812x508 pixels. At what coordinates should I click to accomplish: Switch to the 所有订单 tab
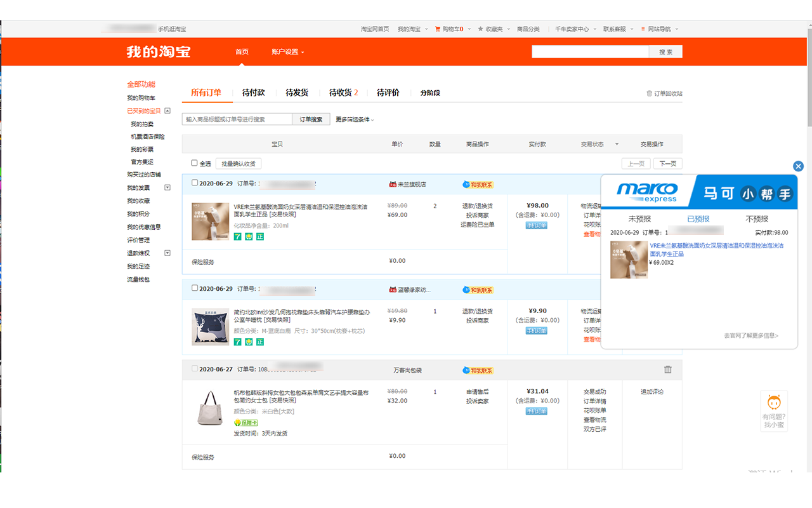(x=206, y=93)
